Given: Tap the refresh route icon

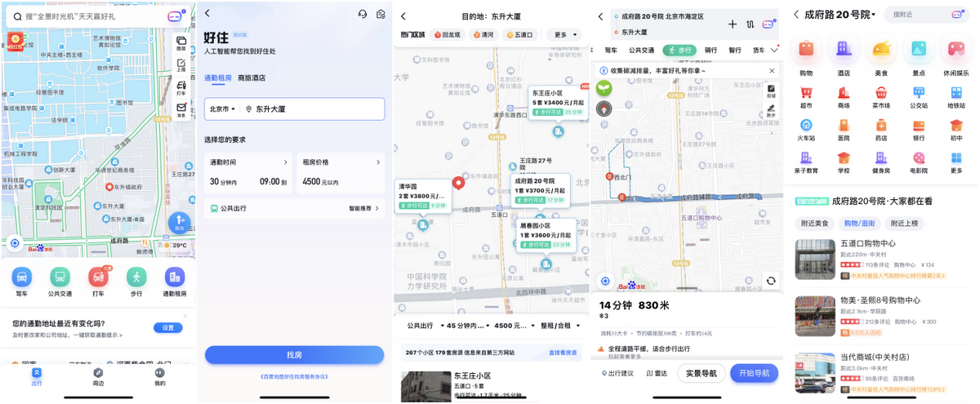Looking at the screenshot, I should click(x=770, y=281).
